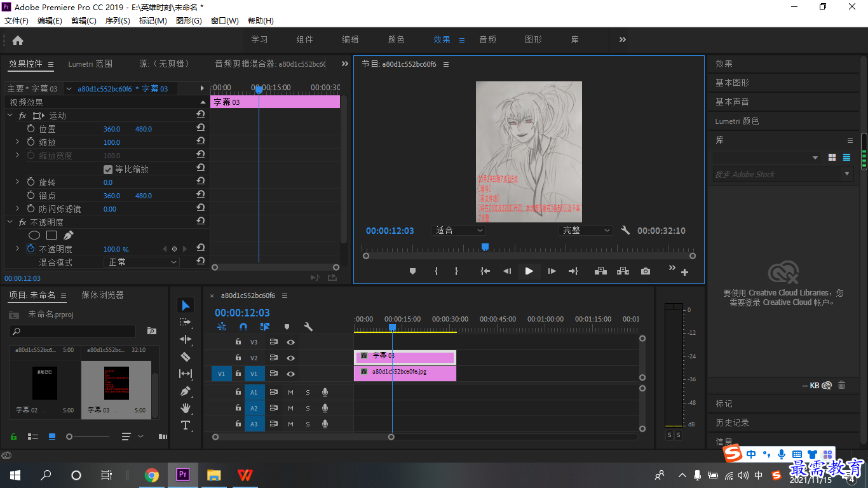Screen dimensions: 868x488
Task: Open timeline display settings wrench
Action: 308,327
